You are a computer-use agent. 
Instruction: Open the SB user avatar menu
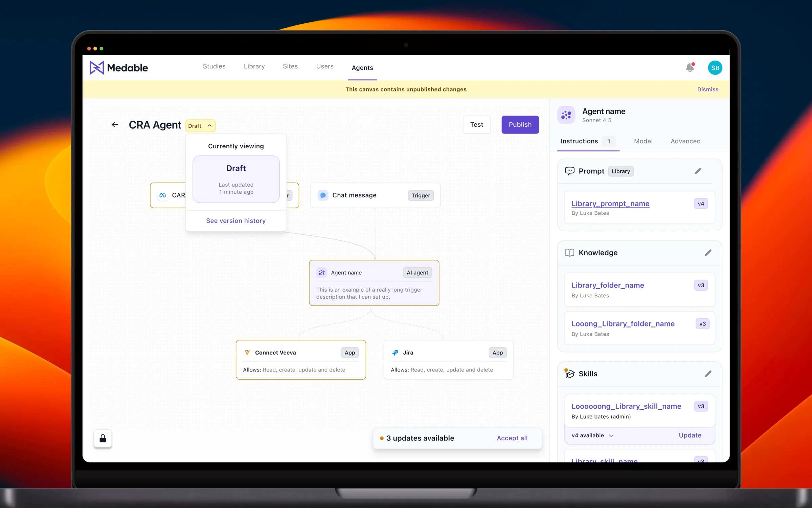(715, 68)
